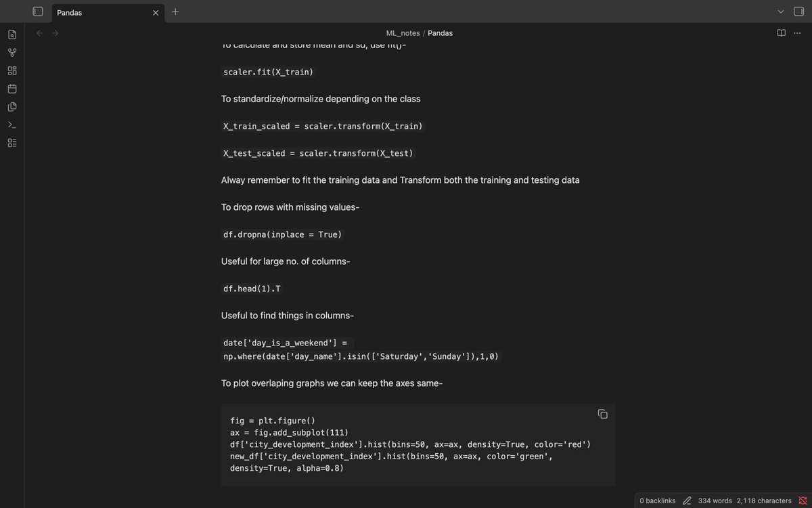The height and width of the screenshot is (508, 812).
Task: Click 'Alway remember to fit the training data' line
Action: [401, 180]
